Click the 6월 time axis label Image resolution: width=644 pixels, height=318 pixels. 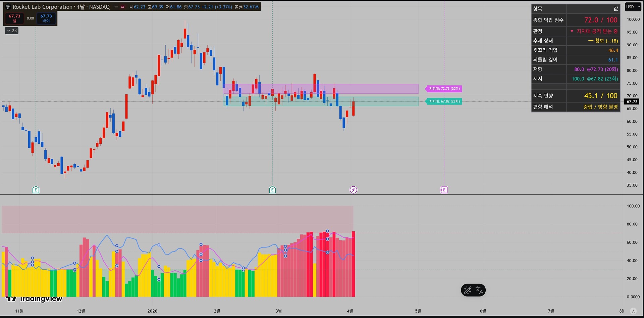483,311
